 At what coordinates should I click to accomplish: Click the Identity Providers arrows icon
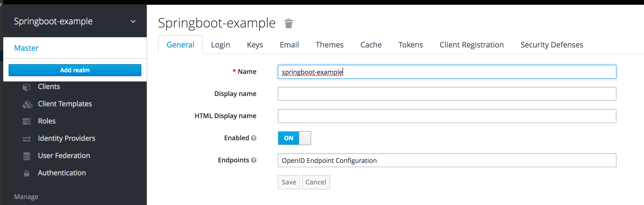coord(27,139)
